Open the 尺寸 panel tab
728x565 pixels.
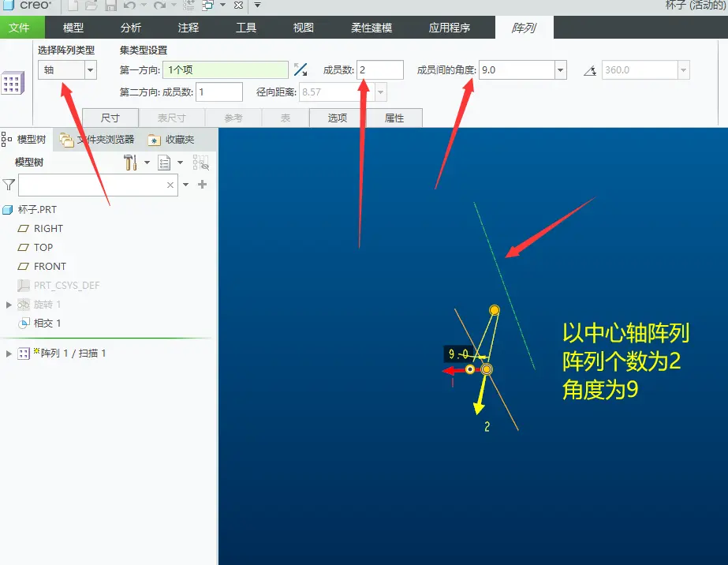(110, 118)
